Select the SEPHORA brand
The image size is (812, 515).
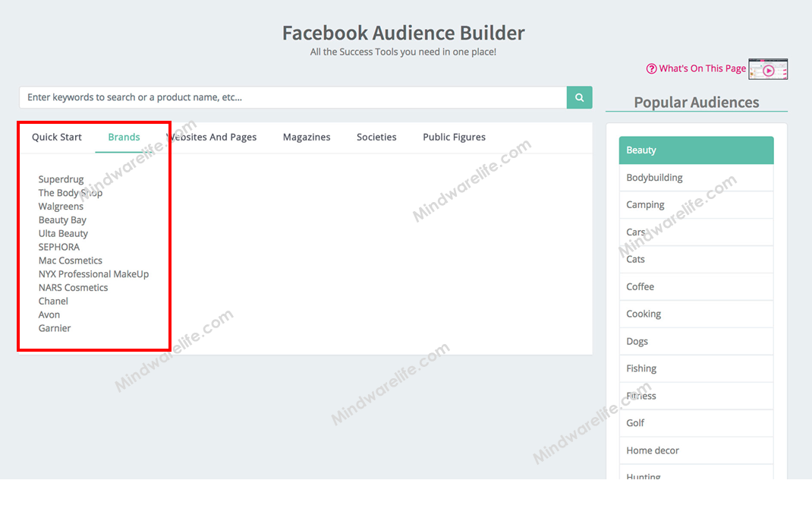[59, 247]
